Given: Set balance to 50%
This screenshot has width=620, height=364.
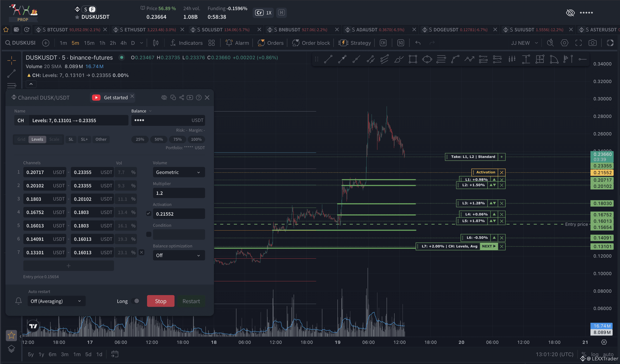Looking at the screenshot, I should click(159, 139).
